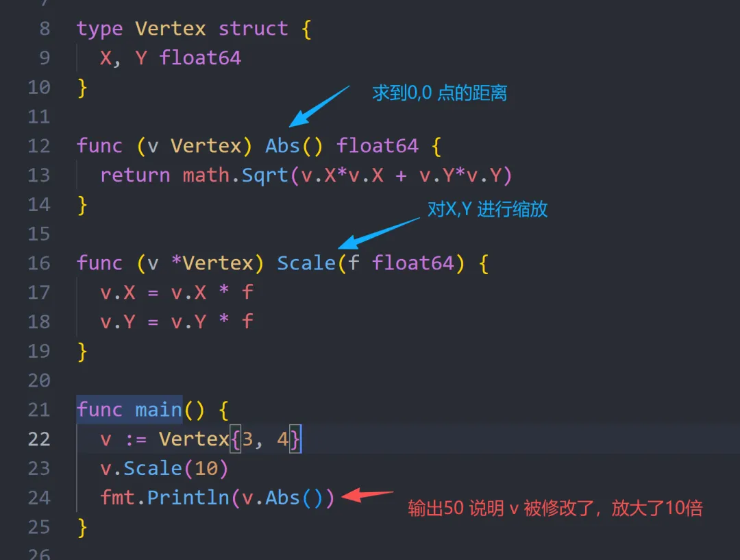Click the blue arrow pointing at Abs
The image size is (740, 560).
[319, 106]
